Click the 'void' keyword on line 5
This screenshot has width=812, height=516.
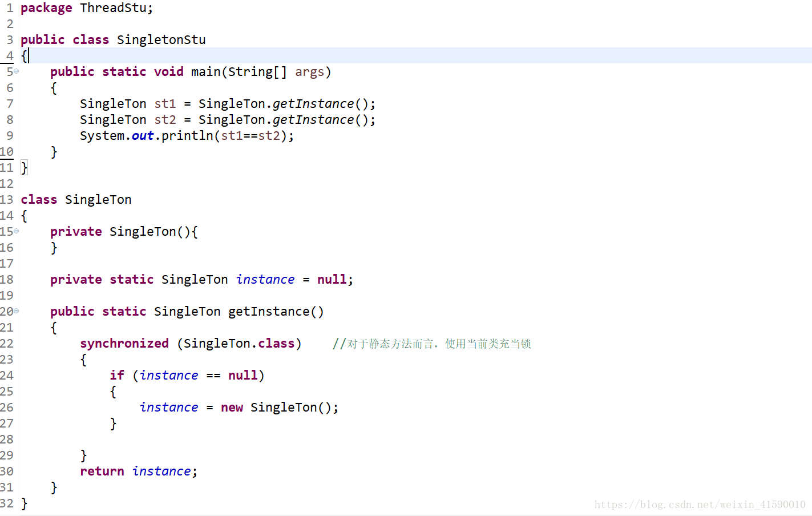[x=169, y=72]
